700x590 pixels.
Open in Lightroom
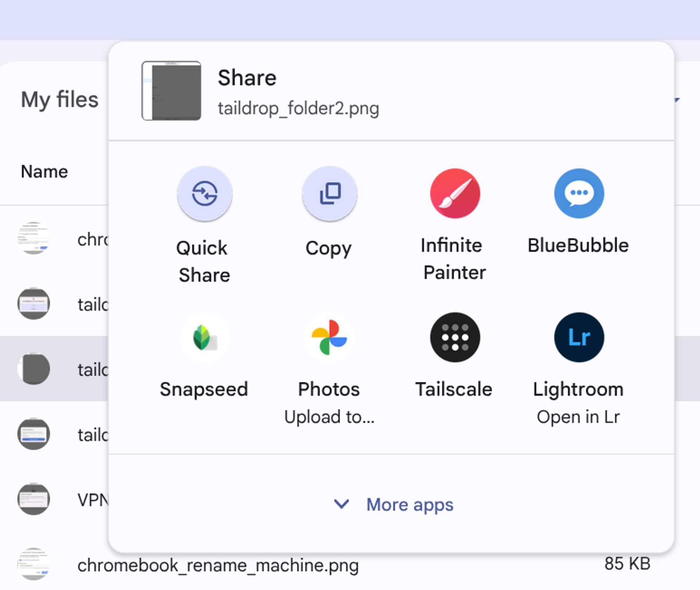(x=579, y=337)
